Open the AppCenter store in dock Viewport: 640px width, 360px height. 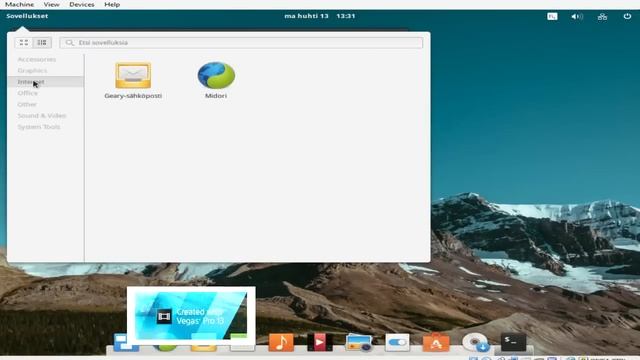click(x=436, y=342)
